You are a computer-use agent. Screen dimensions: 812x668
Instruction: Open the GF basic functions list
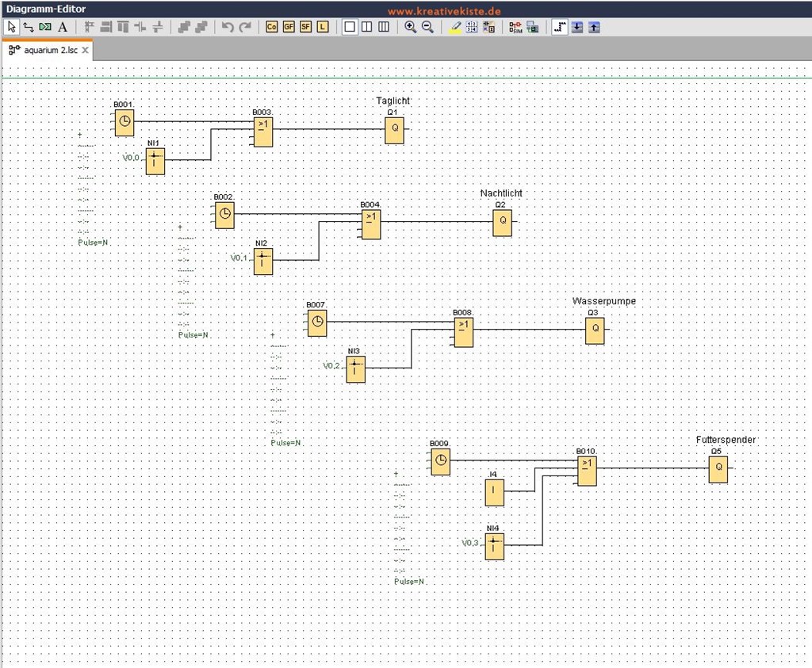click(x=289, y=27)
